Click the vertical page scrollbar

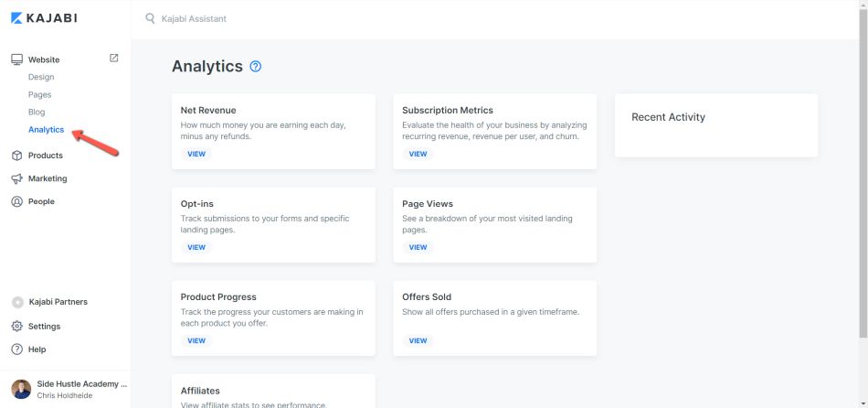click(863, 174)
